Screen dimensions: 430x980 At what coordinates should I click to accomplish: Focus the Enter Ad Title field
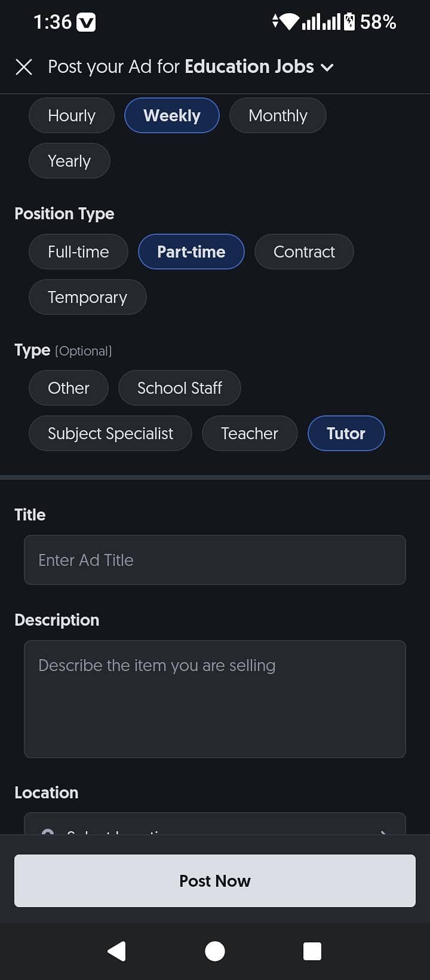point(215,560)
